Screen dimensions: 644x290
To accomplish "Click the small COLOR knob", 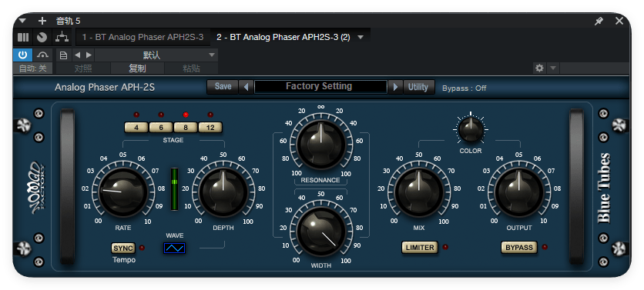I will (471, 128).
